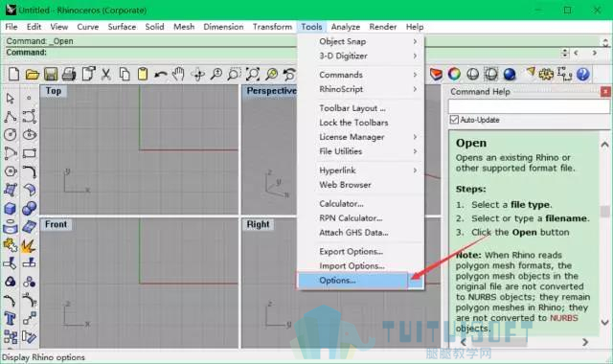Click the blue Help question mark icon
The image size is (613, 364).
582,74
